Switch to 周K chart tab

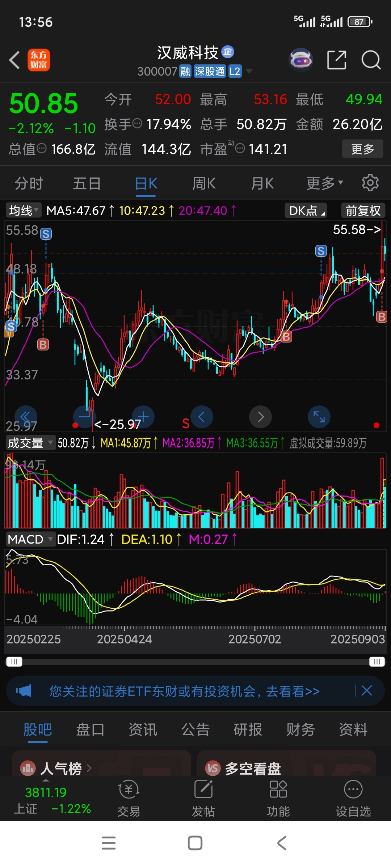click(x=204, y=183)
